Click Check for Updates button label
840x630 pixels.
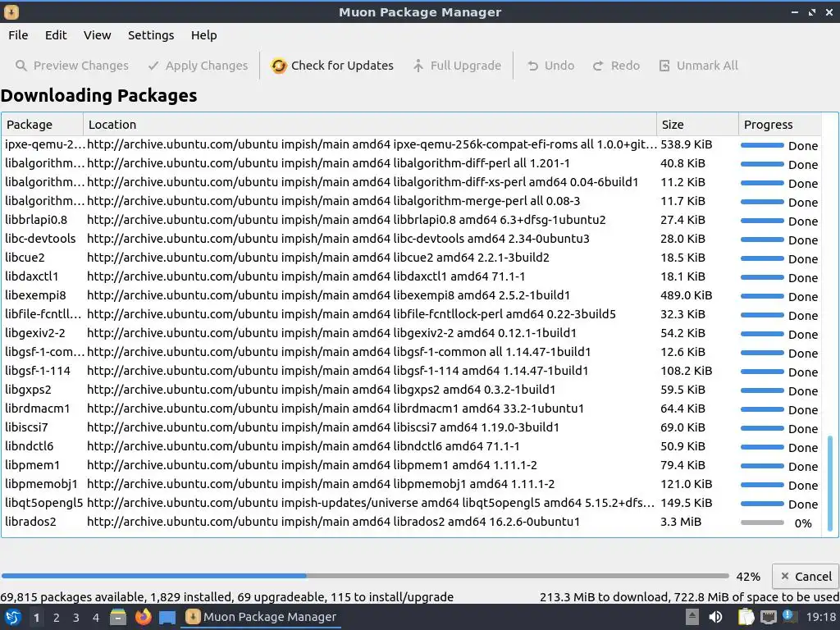pos(342,66)
